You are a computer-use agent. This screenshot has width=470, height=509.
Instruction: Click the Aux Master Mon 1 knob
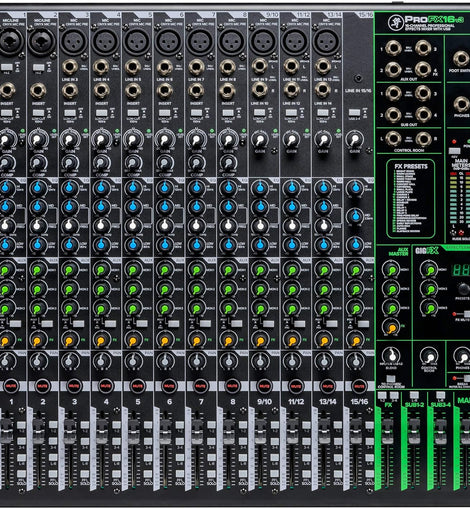point(391,270)
